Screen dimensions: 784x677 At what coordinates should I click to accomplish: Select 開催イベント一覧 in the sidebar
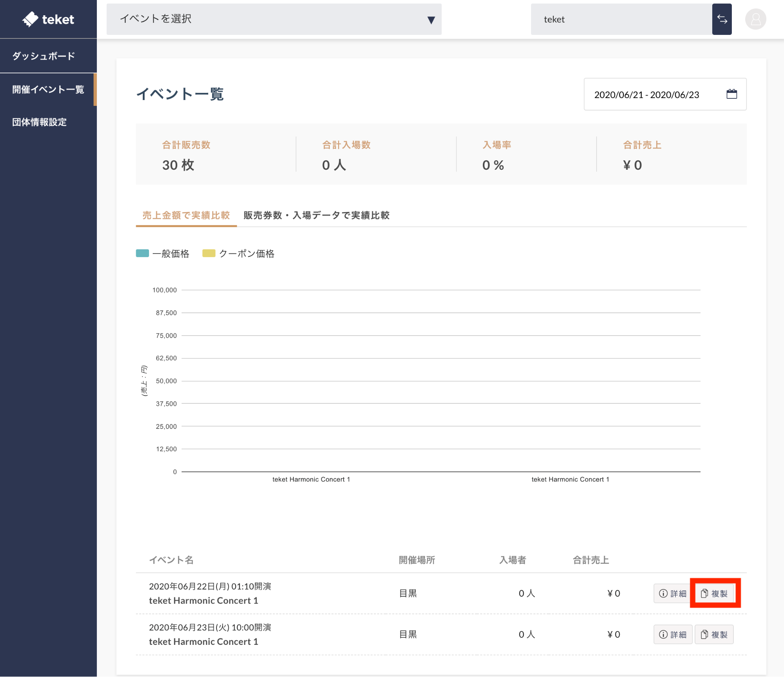(48, 89)
